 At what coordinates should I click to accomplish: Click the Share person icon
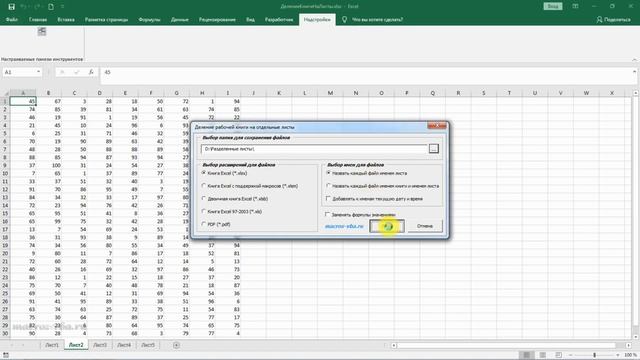point(599,19)
